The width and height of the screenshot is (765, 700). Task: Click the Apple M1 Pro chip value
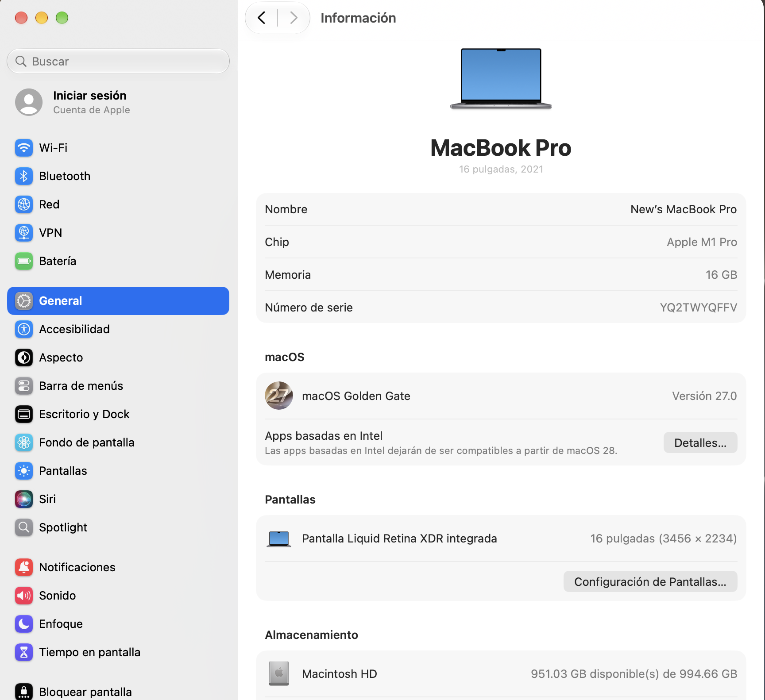[702, 242]
